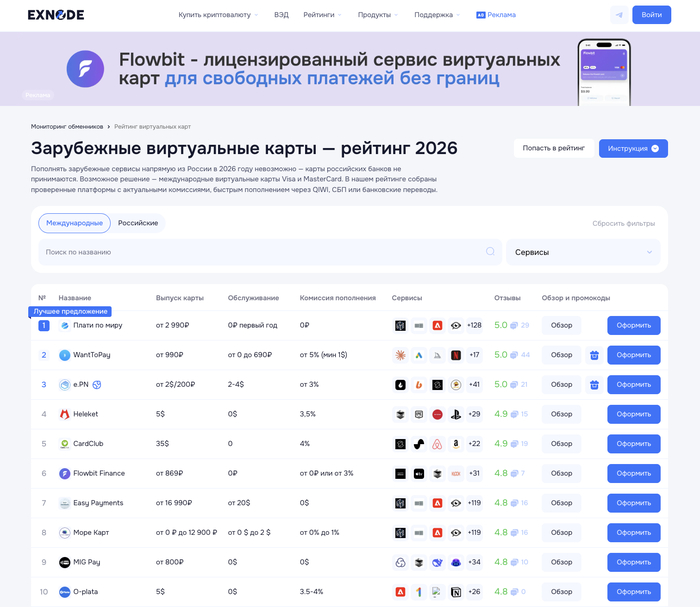700x607 pixels.
Task: Click Apple TV icon in Flowbit Finance row
Action: tap(419, 474)
